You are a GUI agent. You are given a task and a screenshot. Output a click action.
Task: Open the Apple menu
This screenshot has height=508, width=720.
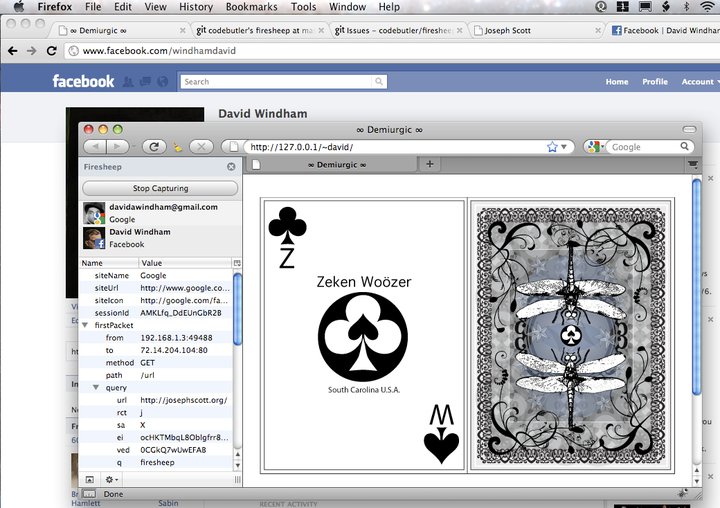(x=18, y=6)
